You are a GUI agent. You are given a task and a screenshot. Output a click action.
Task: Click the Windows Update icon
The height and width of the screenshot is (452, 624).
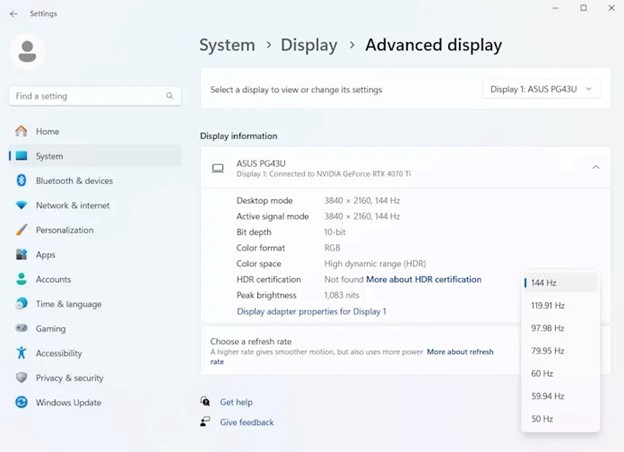coord(21,403)
